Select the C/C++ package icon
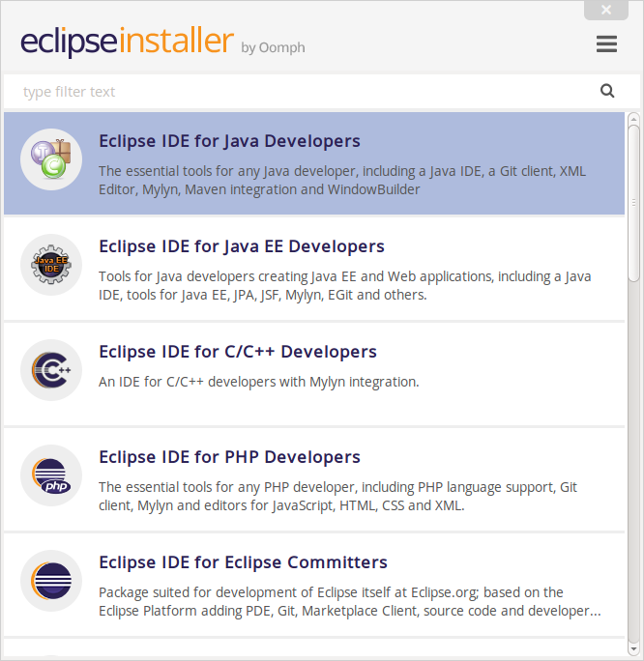 [51, 370]
